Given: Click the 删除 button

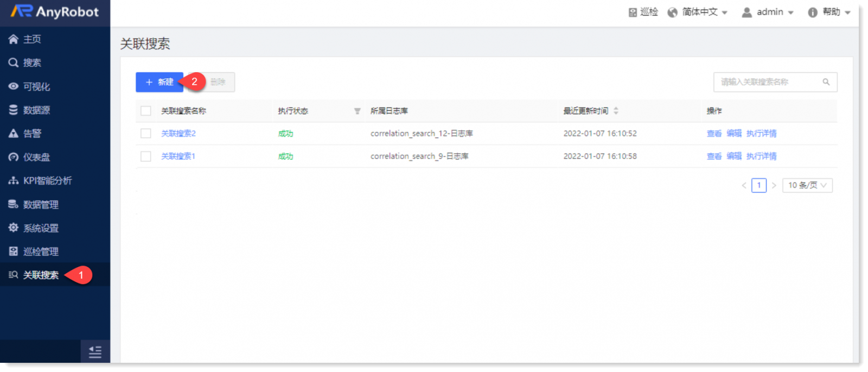Looking at the screenshot, I should (x=218, y=82).
